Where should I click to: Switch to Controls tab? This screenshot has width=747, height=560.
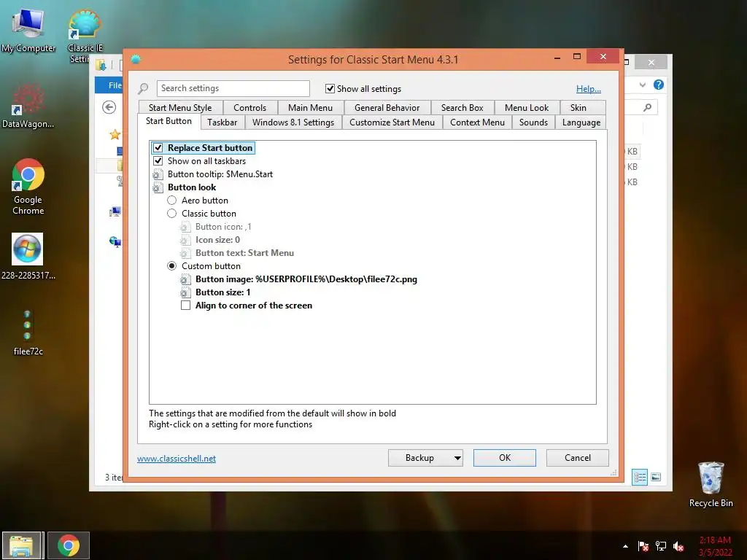click(249, 108)
